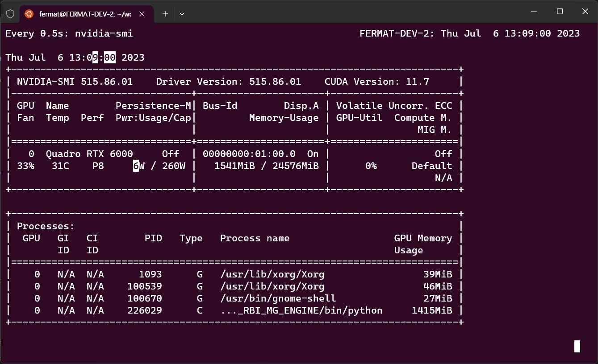Click the 1415MiB memory usage value
The image size is (598, 364).
tap(432, 310)
